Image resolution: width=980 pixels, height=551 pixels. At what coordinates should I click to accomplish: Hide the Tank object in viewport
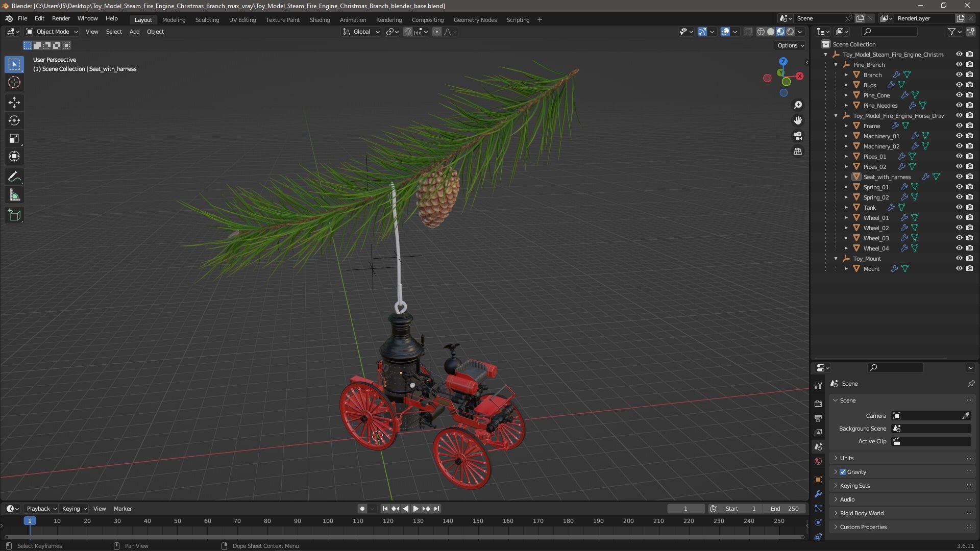(x=959, y=207)
